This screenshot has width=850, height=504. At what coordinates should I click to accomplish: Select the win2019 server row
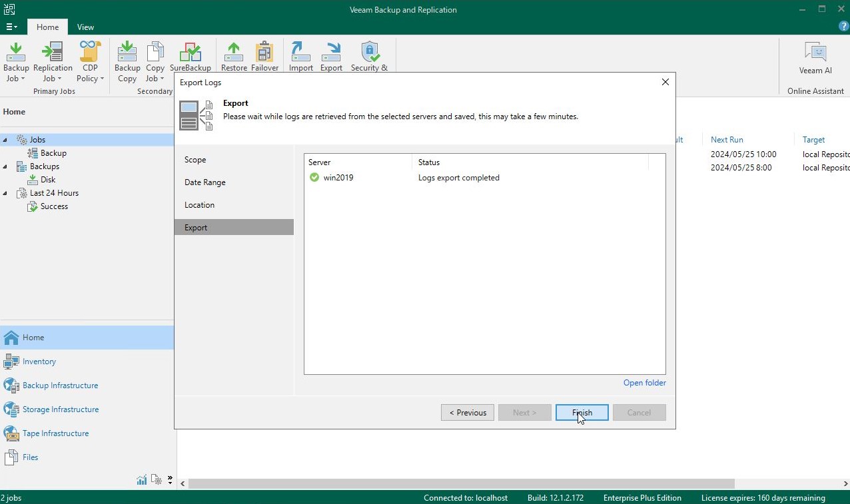coord(484,178)
